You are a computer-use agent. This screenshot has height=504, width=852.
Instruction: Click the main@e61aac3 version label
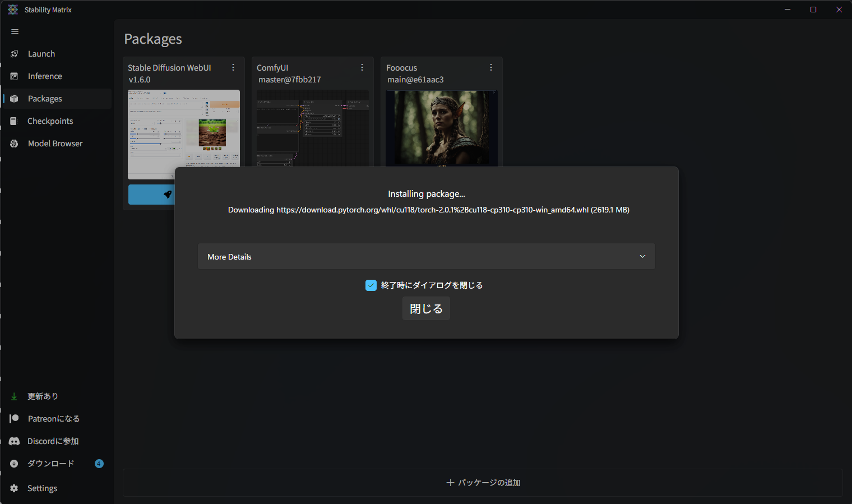pyautogui.click(x=415, y=80)
